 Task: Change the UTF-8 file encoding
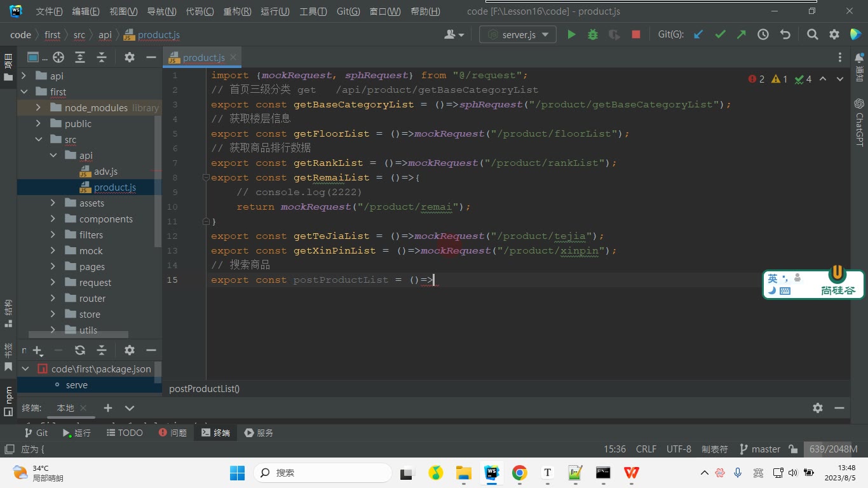pyautogui.click(x=679, y=449)
